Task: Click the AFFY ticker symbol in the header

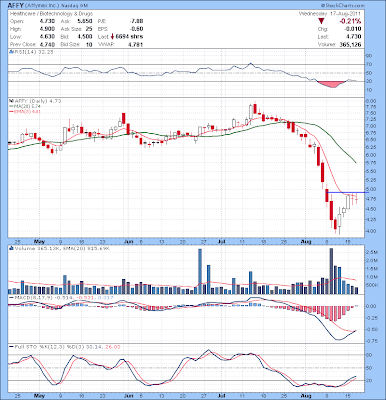Action: click(15, 5)
